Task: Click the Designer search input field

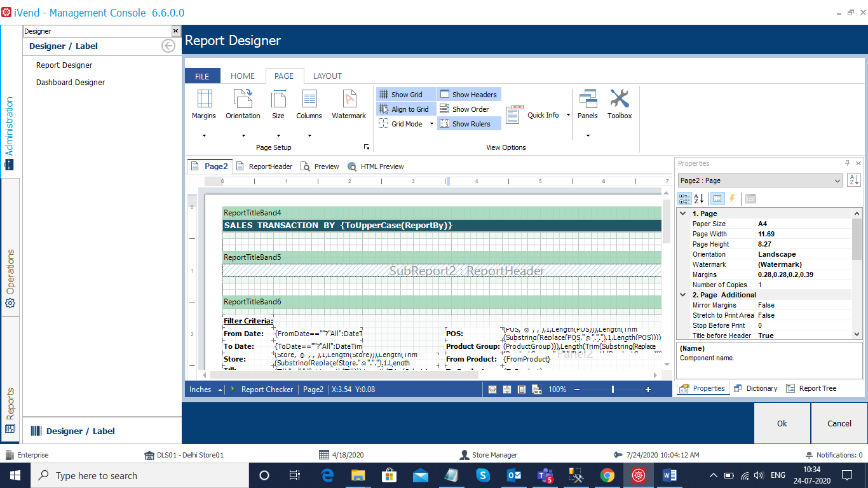Action: (97, 31)
